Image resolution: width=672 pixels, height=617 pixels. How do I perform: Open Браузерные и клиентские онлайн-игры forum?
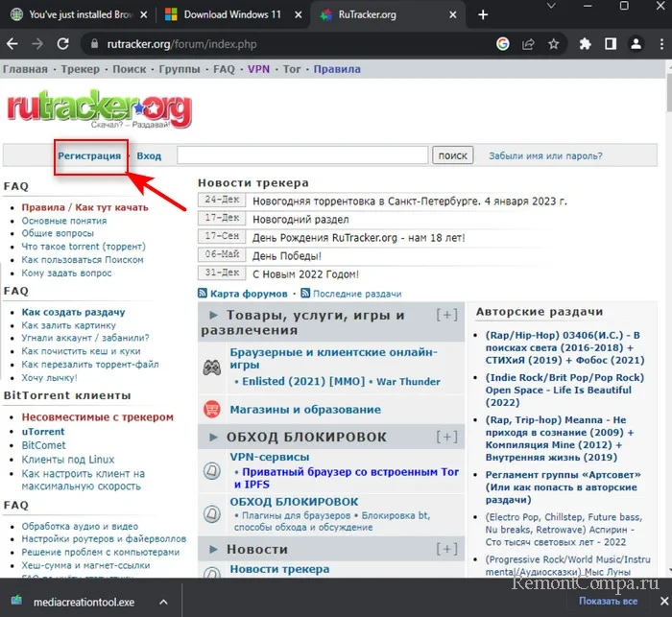pos(333,358)
